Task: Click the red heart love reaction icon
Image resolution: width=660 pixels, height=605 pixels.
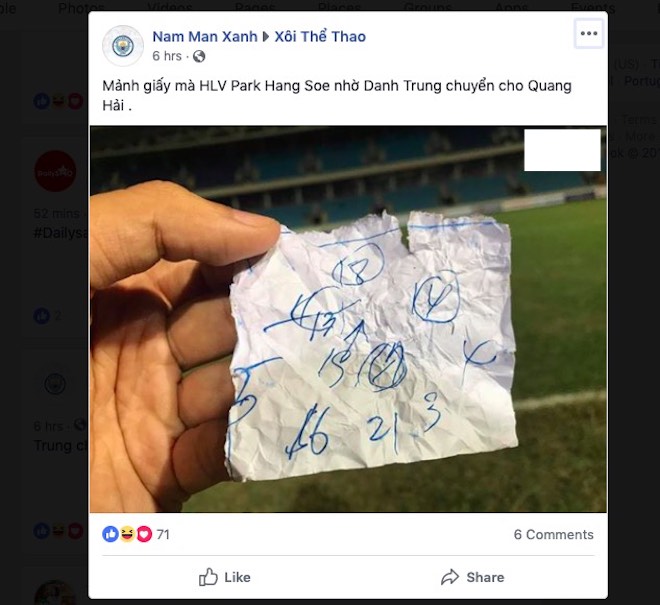Action: point(144,534)
